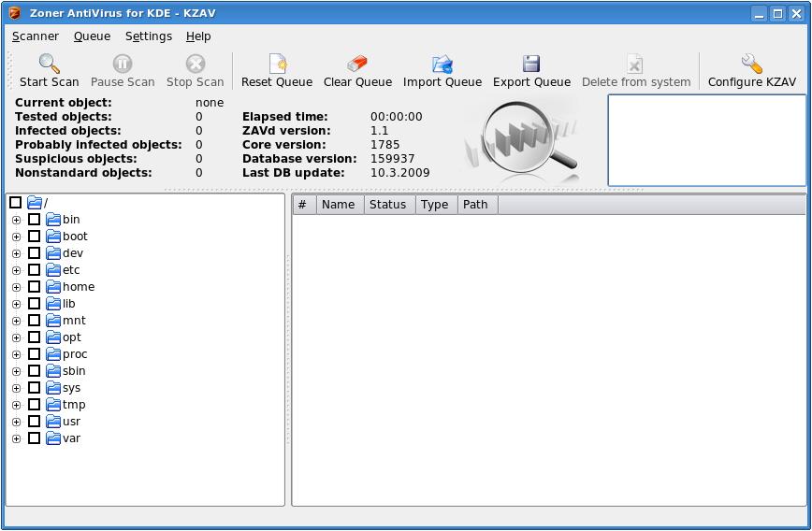This screenshot has width=812, height=531.
Task: Tick the lib folder checkbox
Action: [35, 304]
